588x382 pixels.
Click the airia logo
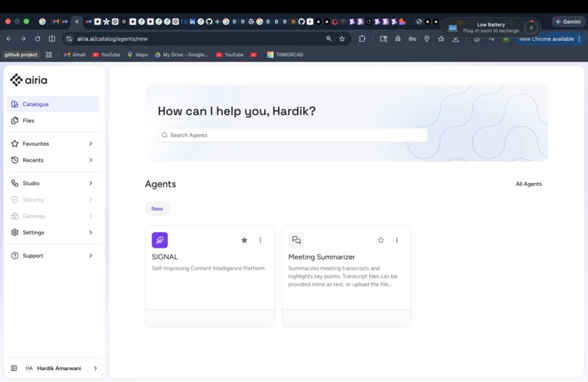[28, 80]
